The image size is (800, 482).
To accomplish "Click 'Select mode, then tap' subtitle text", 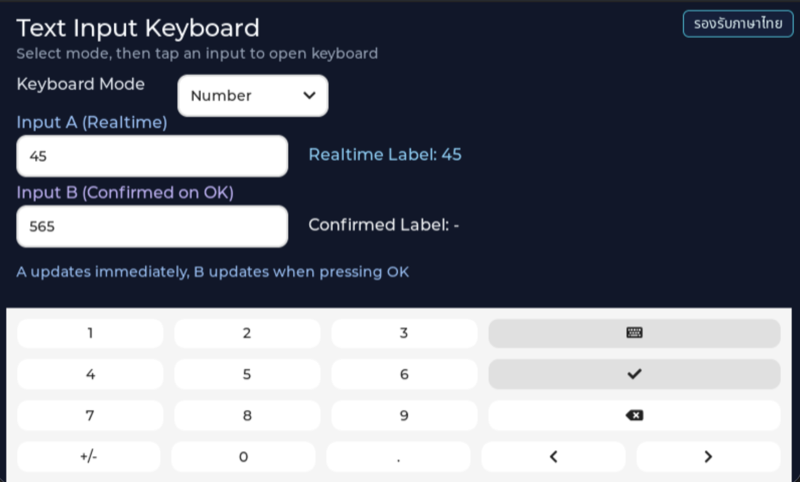I will (197, 54).
